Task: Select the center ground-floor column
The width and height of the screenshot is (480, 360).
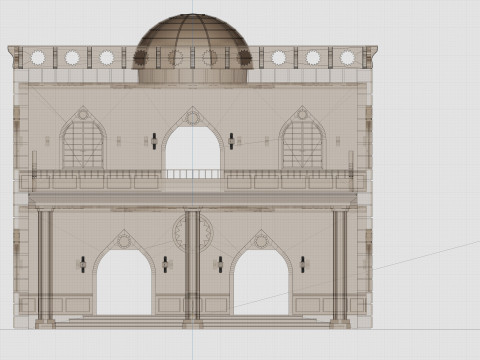Action: [193, 268]
